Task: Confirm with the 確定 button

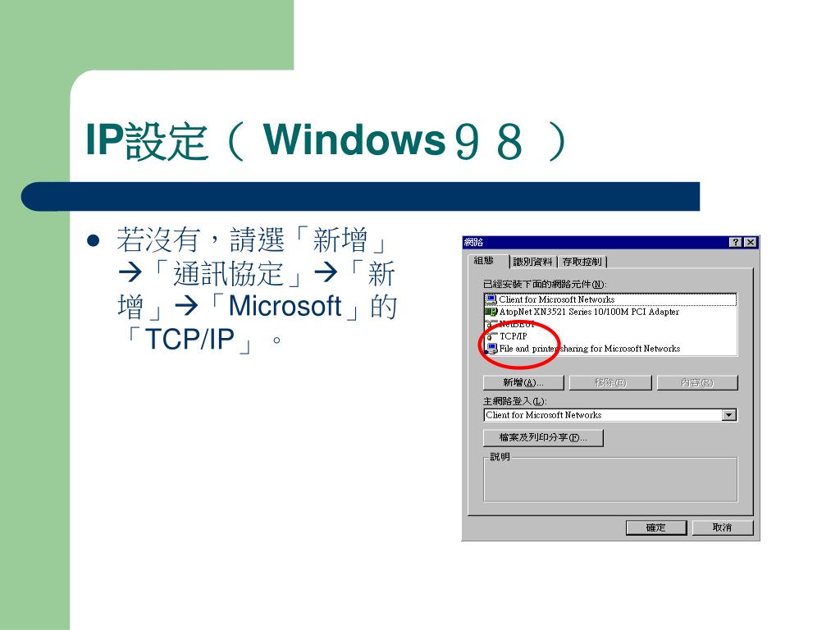Action: [x=655, y=527]
